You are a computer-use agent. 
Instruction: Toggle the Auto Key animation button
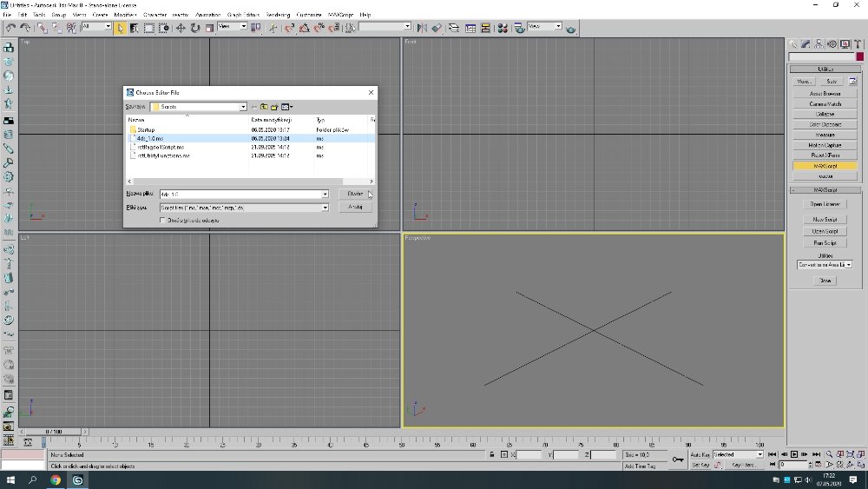(x=700, y=454)
